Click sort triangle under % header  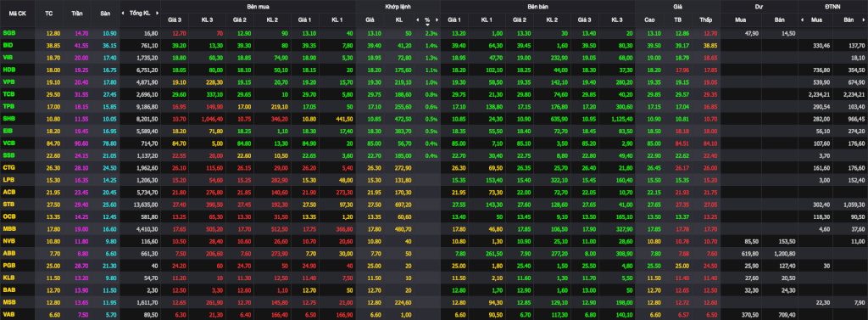coord(427,25)
